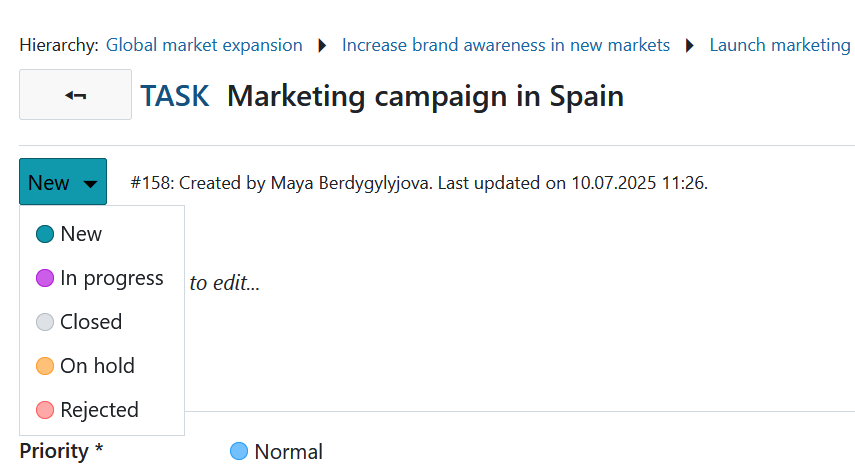This screenshot has height=468, width=855.
Task: Click the blue Priority color dot
Action: coord(239,451)
